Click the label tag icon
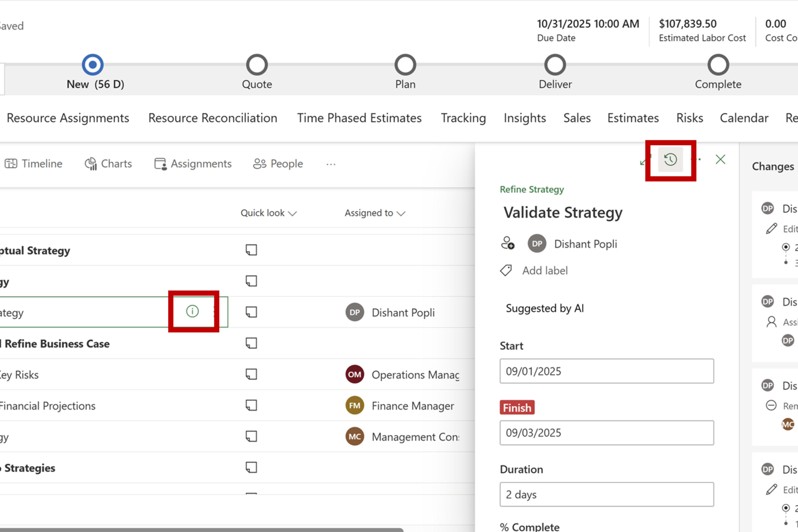 click(506, 270)
